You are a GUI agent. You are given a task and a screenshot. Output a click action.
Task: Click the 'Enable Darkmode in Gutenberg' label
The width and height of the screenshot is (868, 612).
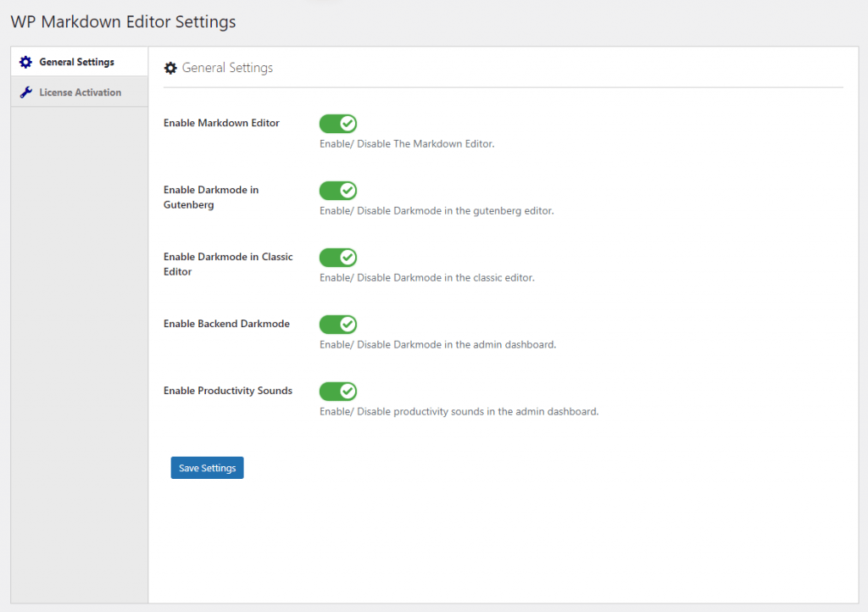(211, 197)
